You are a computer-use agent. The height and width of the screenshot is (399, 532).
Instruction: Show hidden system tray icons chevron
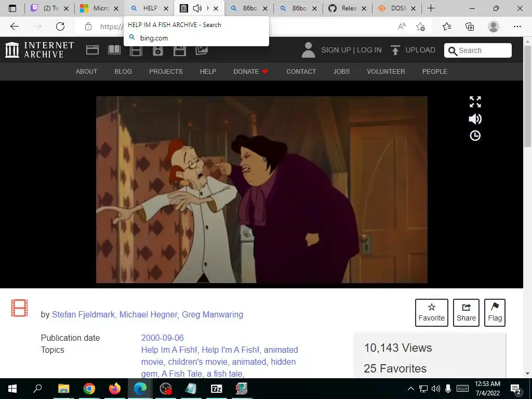(410, 389)
